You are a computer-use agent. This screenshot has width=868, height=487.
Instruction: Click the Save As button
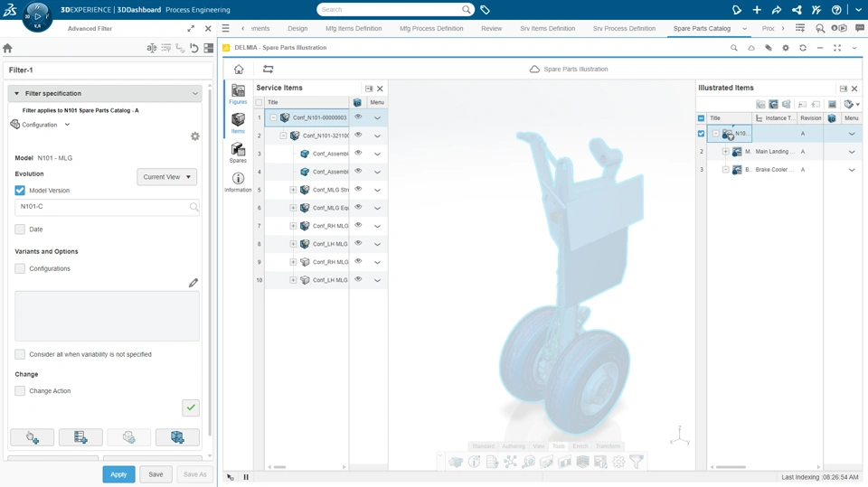tap(195, 474)
